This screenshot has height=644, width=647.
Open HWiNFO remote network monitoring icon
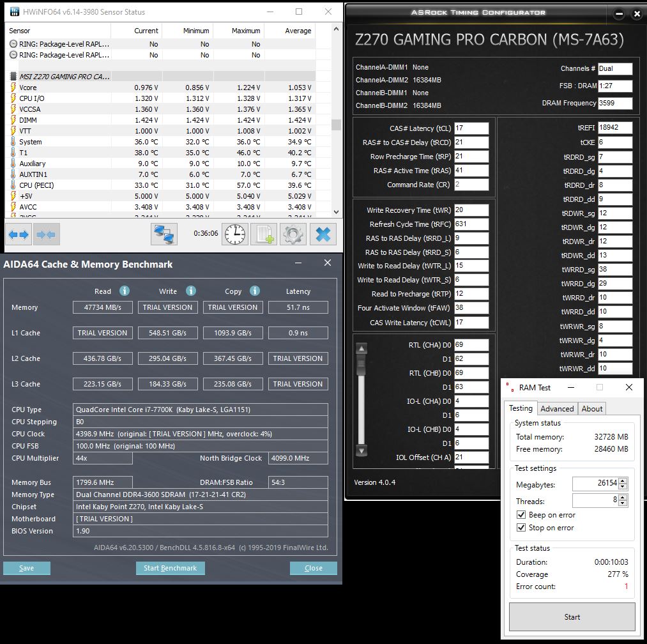(164, 234)
